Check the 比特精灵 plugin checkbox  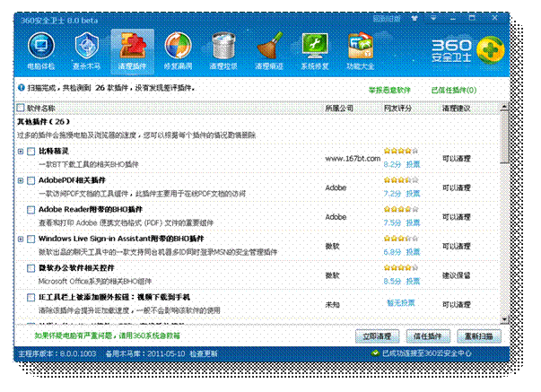pos(31,151)
